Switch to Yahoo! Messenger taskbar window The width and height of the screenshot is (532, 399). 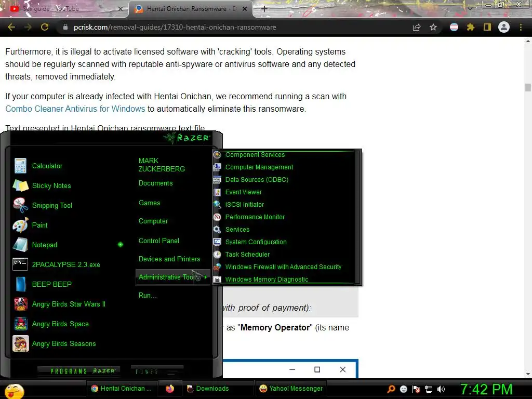pos(291,389)
